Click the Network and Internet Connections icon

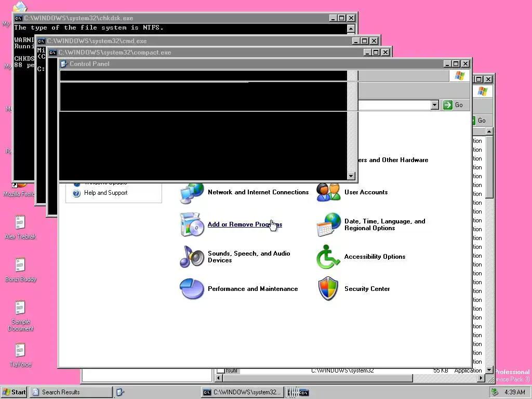(192, 193)
